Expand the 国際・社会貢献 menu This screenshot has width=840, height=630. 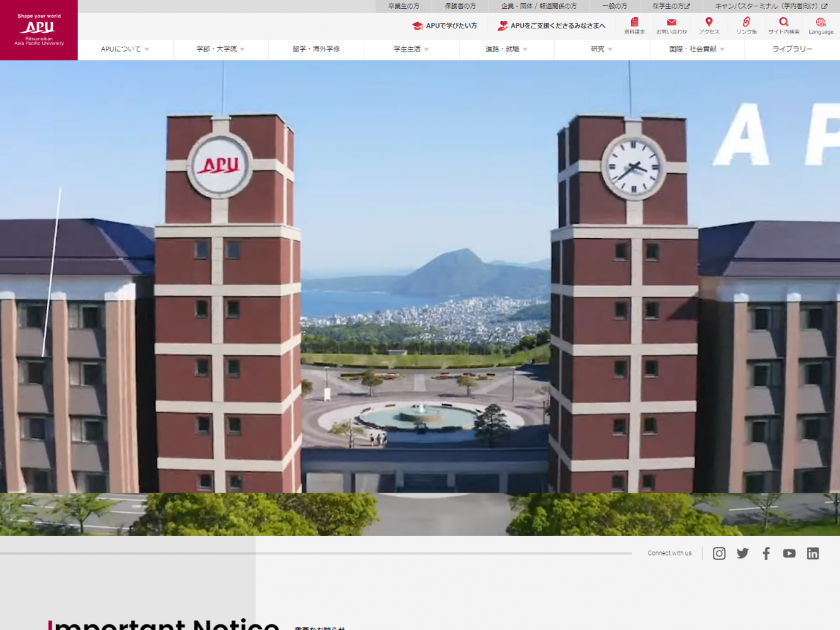tap(696, 49)
